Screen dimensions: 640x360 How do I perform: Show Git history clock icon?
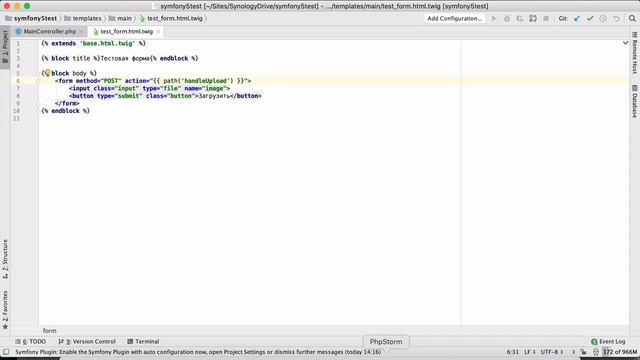tap(603, 18)
